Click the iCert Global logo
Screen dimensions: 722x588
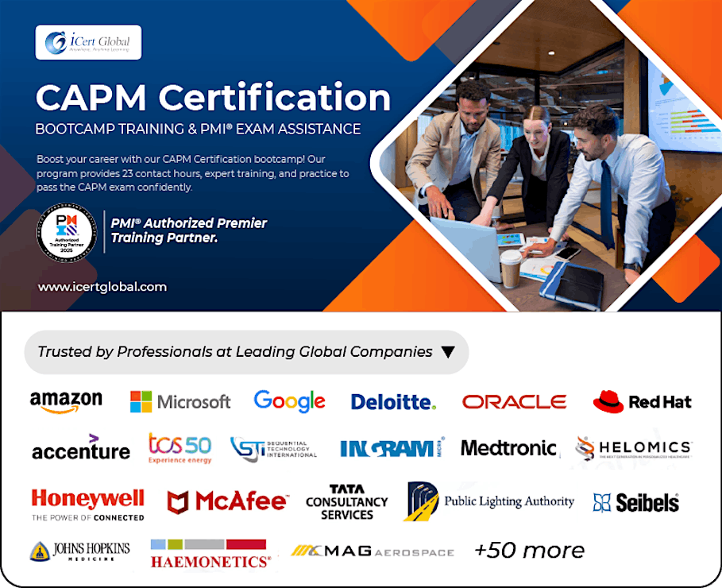point(87,41)
